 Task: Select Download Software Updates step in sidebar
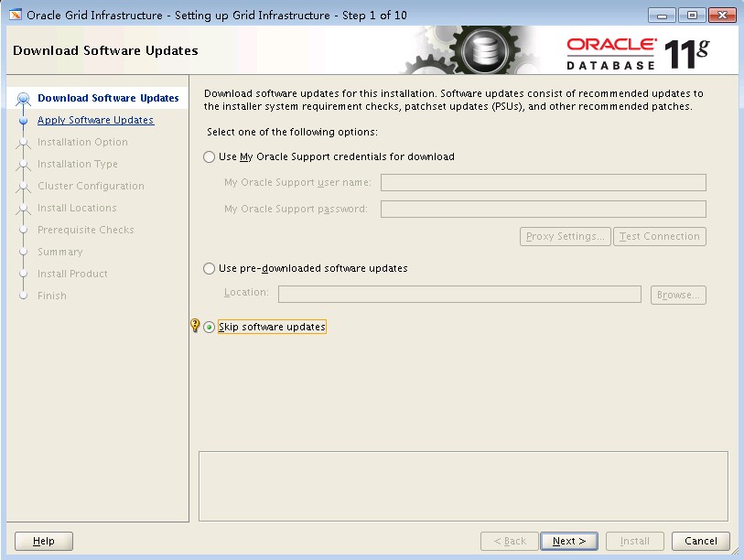pyautogui.click(x=108, y=98)
